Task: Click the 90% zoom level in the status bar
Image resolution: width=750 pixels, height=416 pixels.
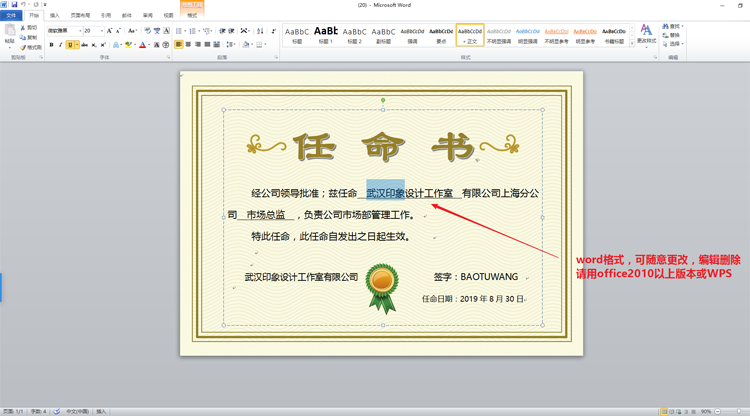Action: click(706, 411)
